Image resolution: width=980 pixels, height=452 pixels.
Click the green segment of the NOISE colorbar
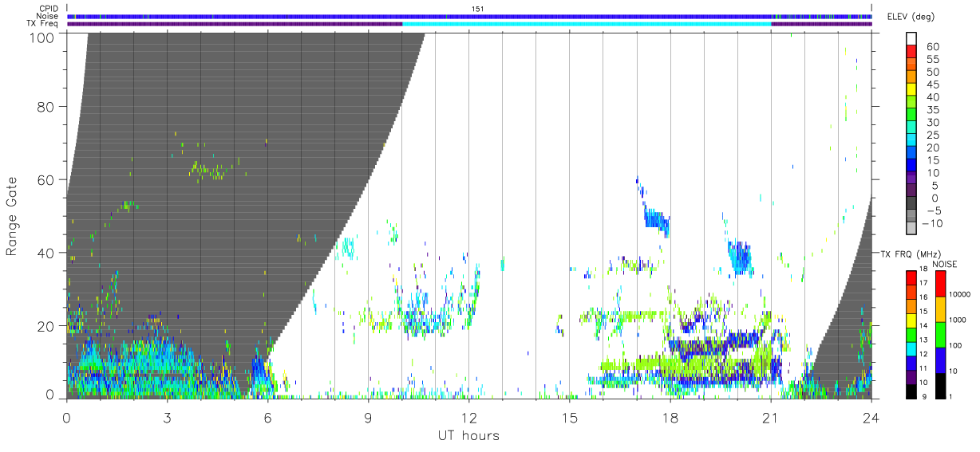click(939, 333)
